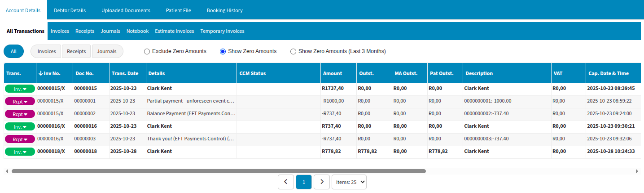Open the Journals sub-tab in blue bar
The height and width of the screenshot is (193, 644).
click(x=110, y=31)
